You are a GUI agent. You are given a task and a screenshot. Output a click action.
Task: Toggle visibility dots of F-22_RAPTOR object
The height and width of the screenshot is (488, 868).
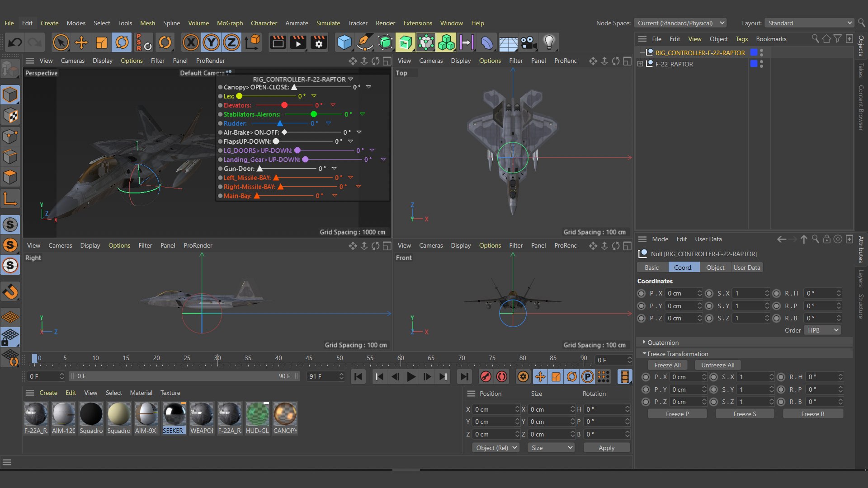(x=762, y=64)
